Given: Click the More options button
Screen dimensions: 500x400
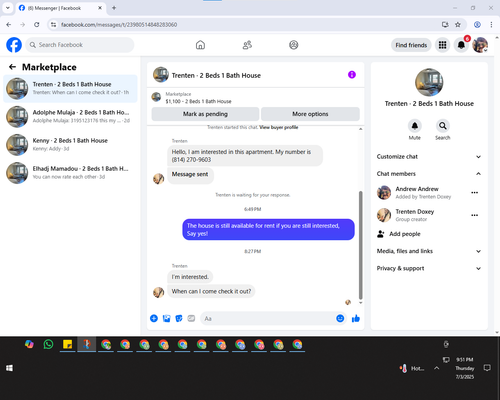Looking at the screenshot, I should pyautogui.click(x=310, y=114).
